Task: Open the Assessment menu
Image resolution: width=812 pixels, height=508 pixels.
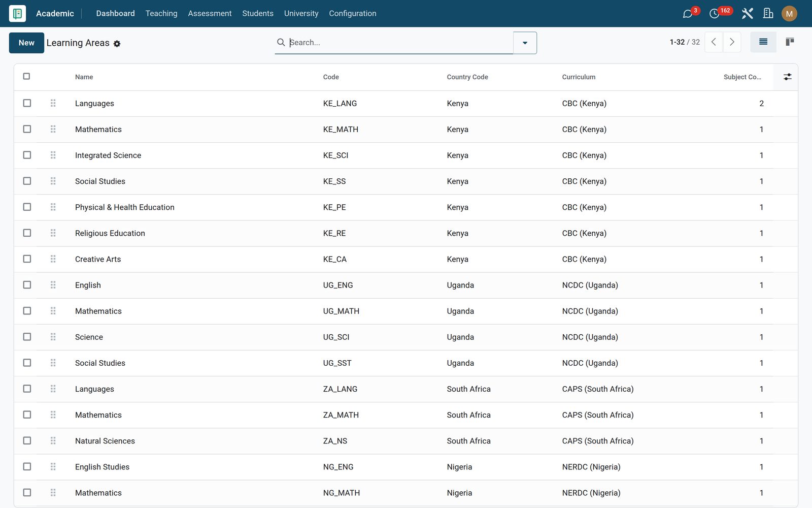Action: pyautogui.click(x=210, y=14)
